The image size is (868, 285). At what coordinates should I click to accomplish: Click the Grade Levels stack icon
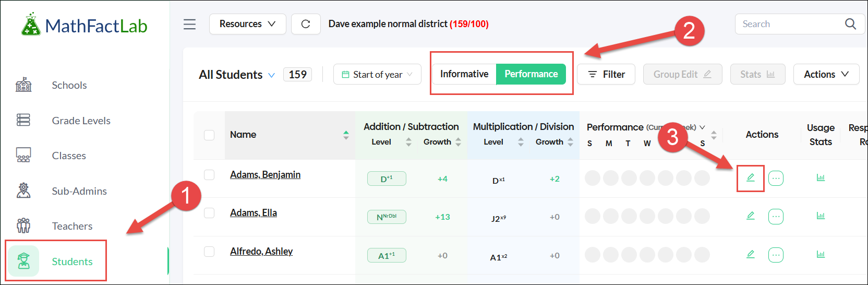coord(23,120)
